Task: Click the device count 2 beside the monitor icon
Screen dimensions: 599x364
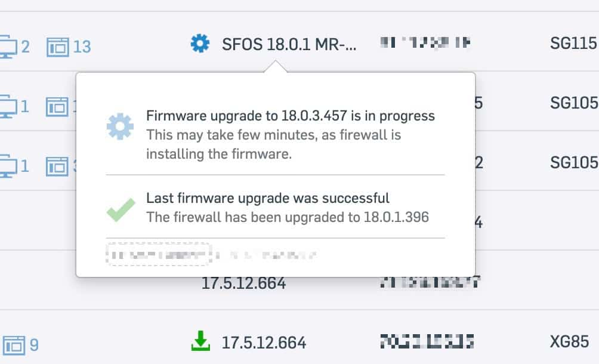Action: click(x=25, y=46)
